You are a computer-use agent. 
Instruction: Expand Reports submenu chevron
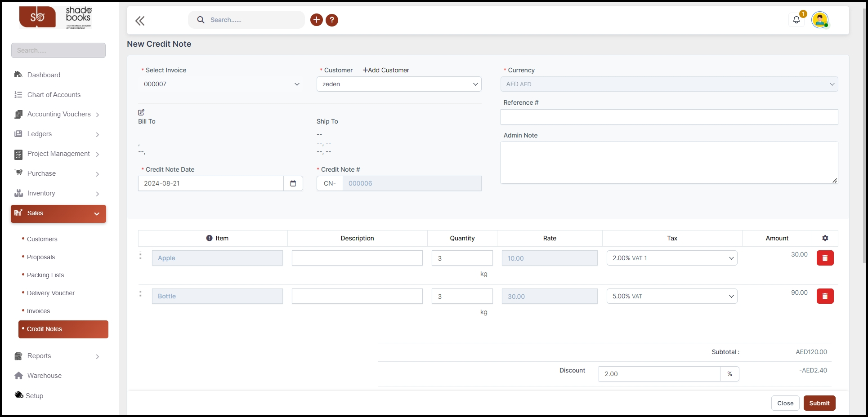click(x=98, y=356)
